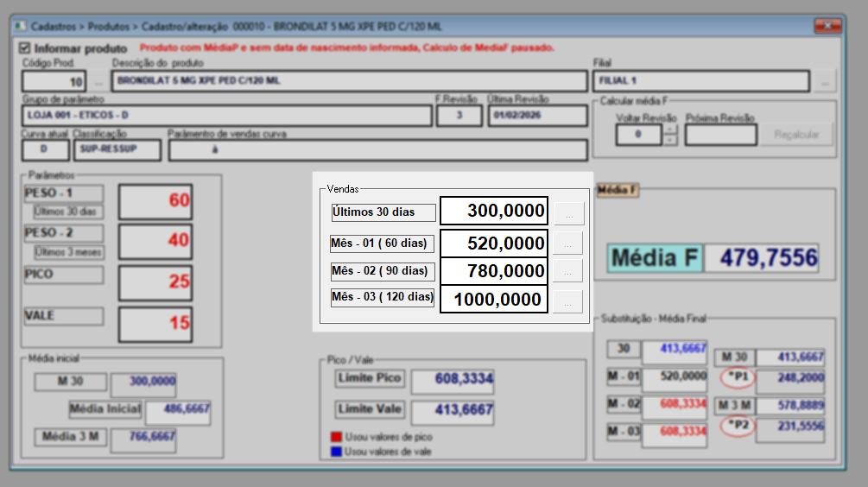Click the blue vale color legend square
Image resolution: width=868 pixels, height=487 pixels.
[x=336, y=451]
